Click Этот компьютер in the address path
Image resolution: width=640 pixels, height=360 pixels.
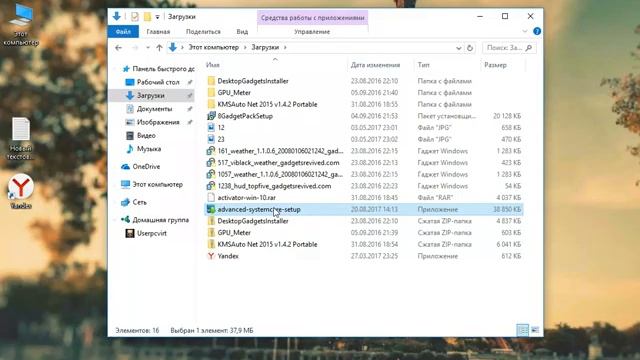(213, 47)
